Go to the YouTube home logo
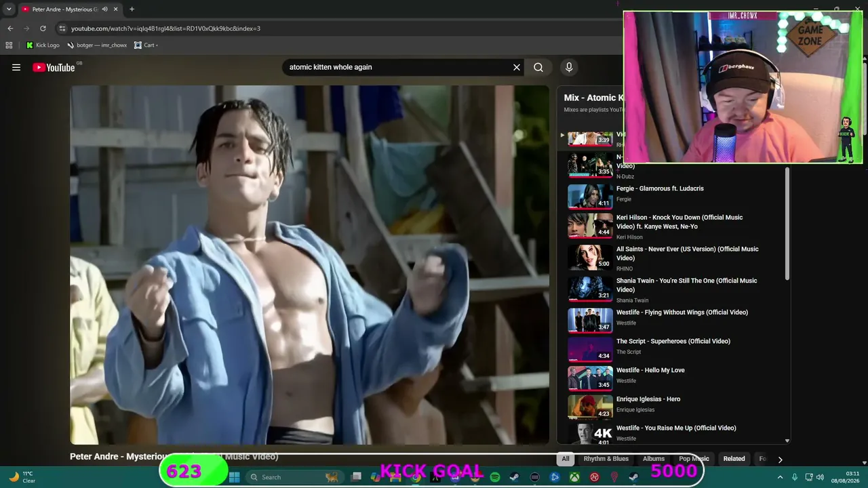 coord(54,67)
